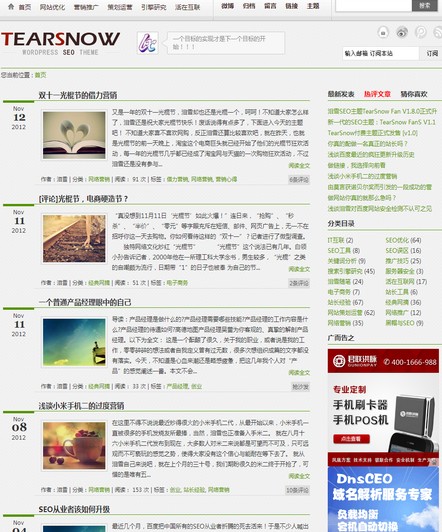Open the railway tracks thumbnail
This screenshot has height=532, width=442.
click(x=74, y=239)
